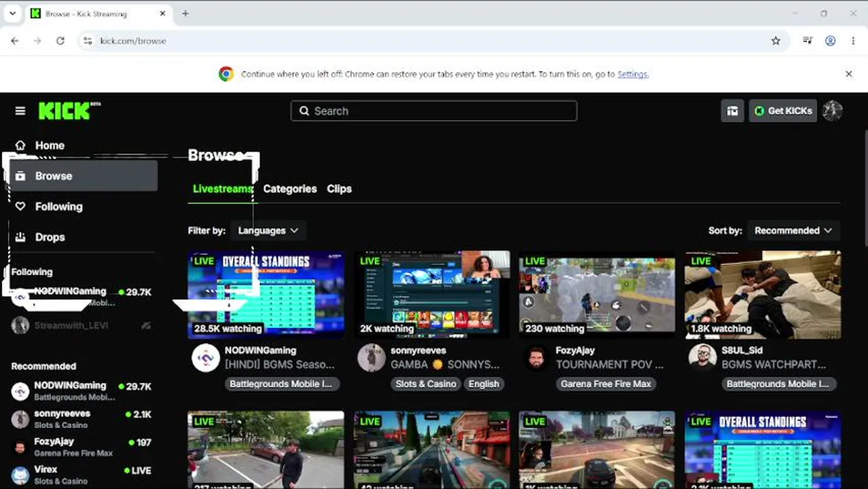Click Streamwith_LEVI avatar in Following list

20,325
